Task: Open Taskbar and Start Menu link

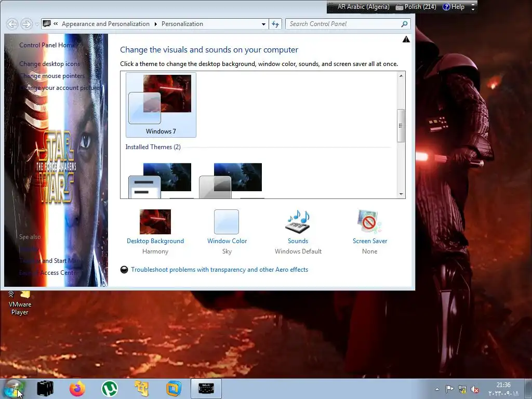Action: pyautogui.click(x=50, y=261)
